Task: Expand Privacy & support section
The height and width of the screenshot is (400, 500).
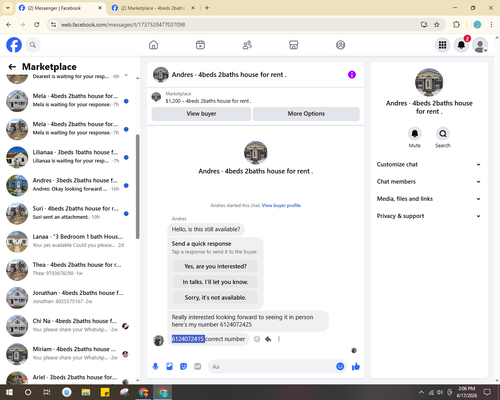Action: (x=429, y=216)
